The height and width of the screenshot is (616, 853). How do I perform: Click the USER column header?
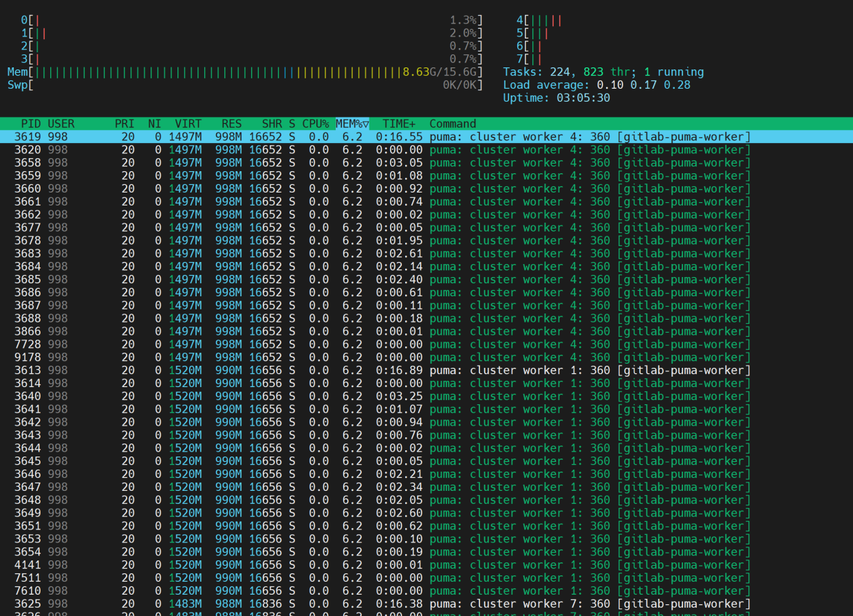point(61,124)
